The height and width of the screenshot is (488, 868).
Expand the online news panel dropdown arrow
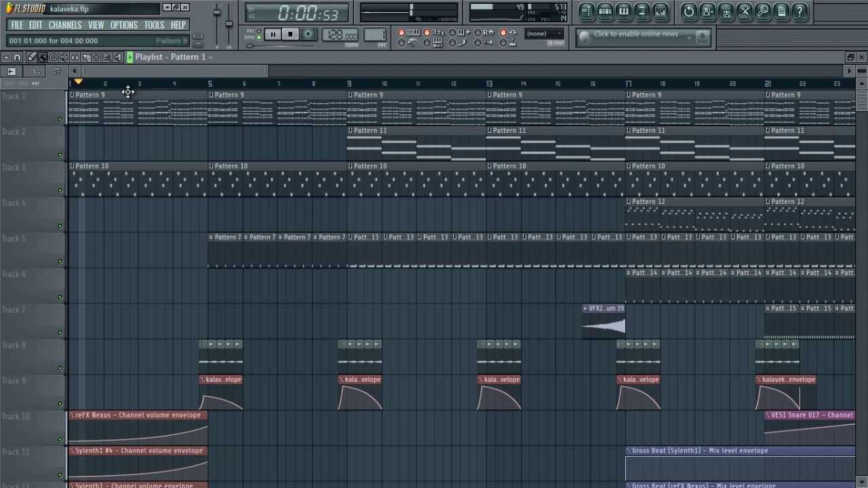pos(690,37)
